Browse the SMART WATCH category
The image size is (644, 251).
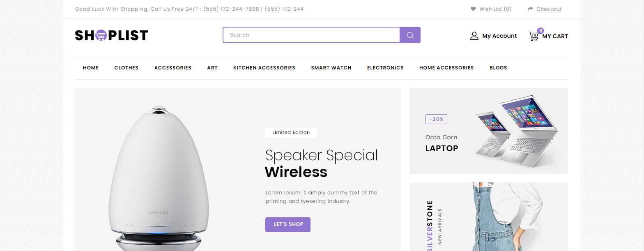(x=331, y=67)
